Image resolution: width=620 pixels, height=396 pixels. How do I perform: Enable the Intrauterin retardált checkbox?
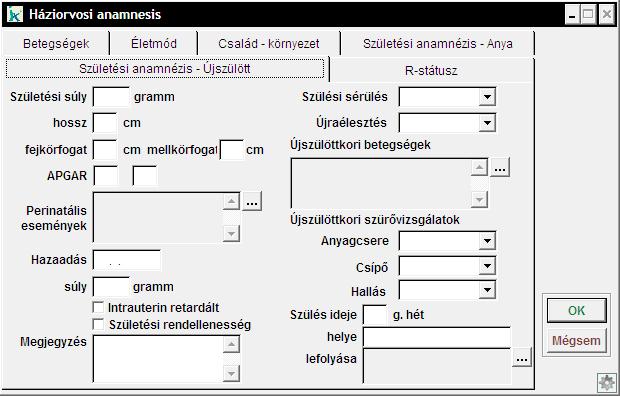click(98, 307)
